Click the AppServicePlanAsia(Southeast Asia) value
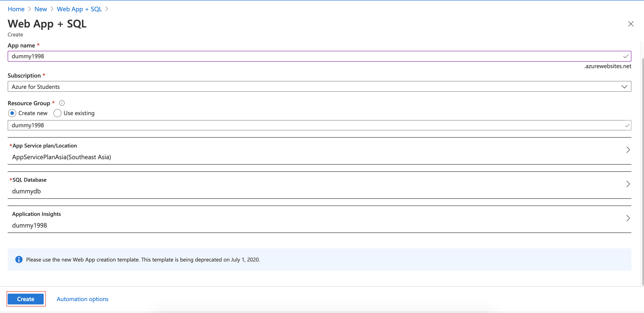The height and width of the screenshot is (313, 644). [61, 157]
